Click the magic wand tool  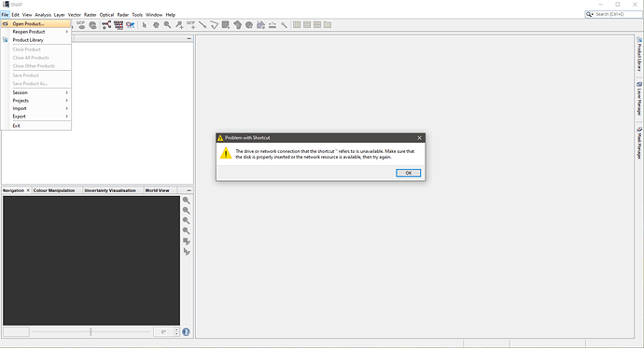pyautogui.click(x=284, y=25)
